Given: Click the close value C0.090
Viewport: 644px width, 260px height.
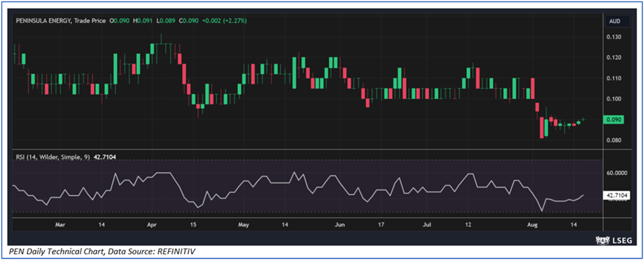Looking at the screenshot, I should tap(188, 21).
